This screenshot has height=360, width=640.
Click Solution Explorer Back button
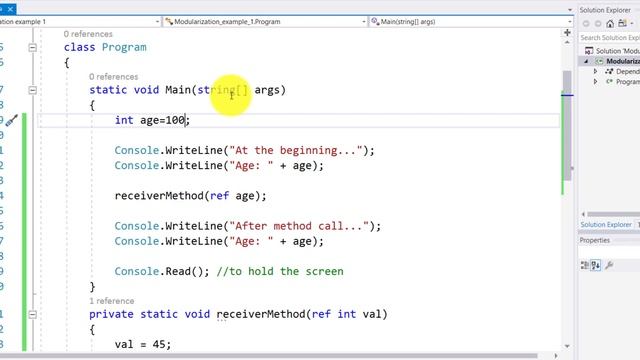[x=586, y=24]
